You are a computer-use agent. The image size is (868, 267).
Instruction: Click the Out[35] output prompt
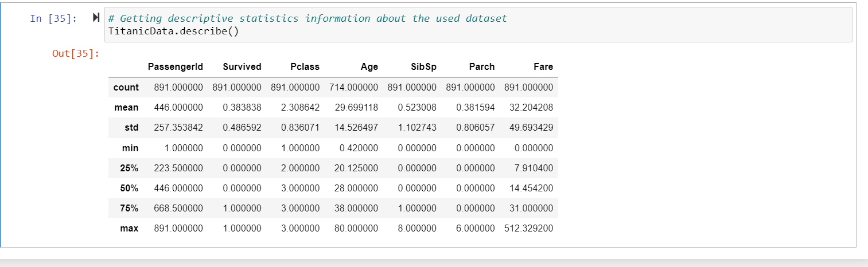coord(76,53)
